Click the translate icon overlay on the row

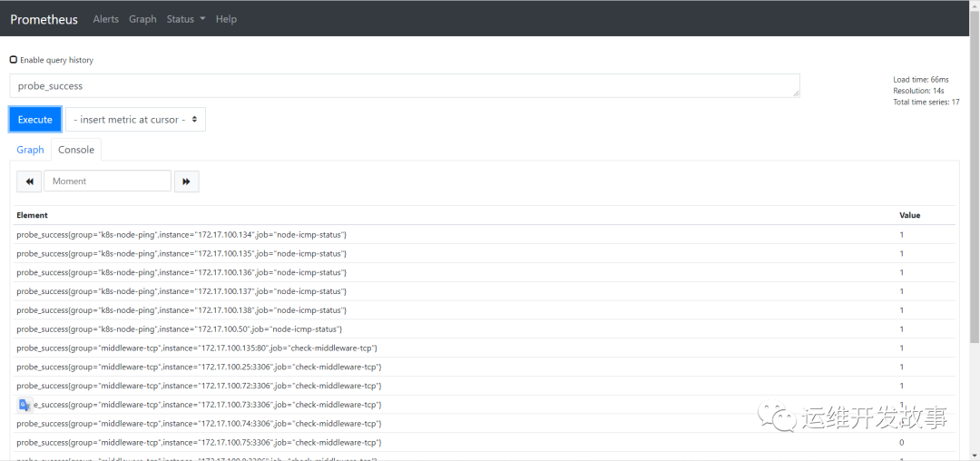pyautogui.click(x=24, y=405)
